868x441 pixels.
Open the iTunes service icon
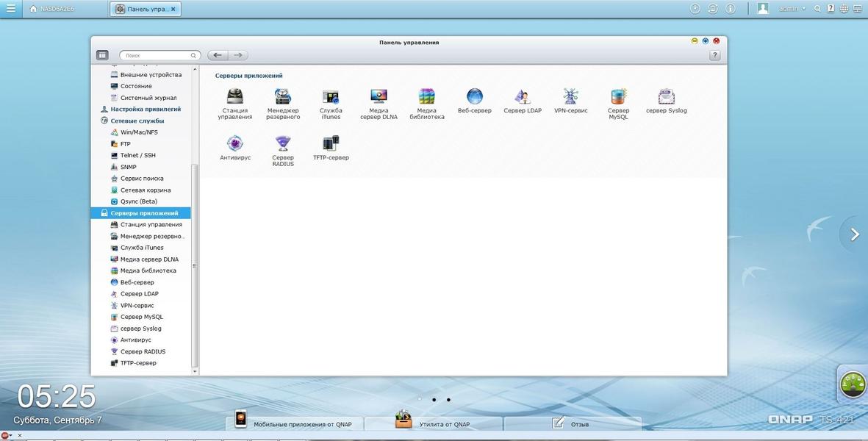331,97
